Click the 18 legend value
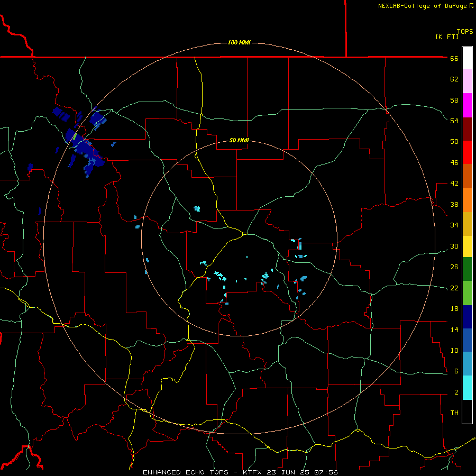This screenshot has height=476, width=476. coord(454,309)
